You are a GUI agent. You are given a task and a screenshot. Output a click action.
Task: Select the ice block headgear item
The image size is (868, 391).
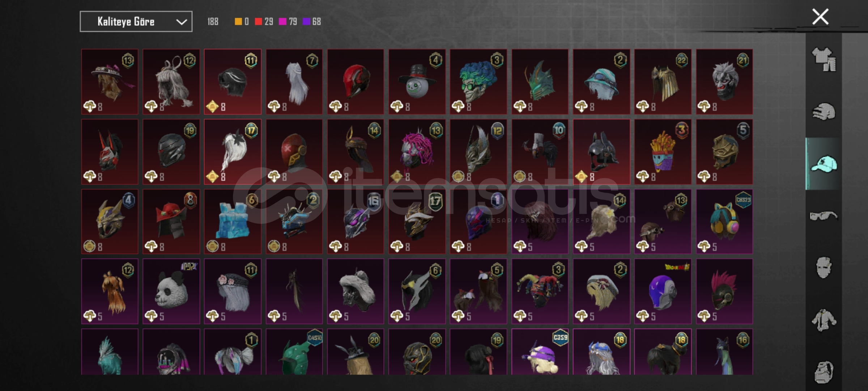[x=233, y=222]
